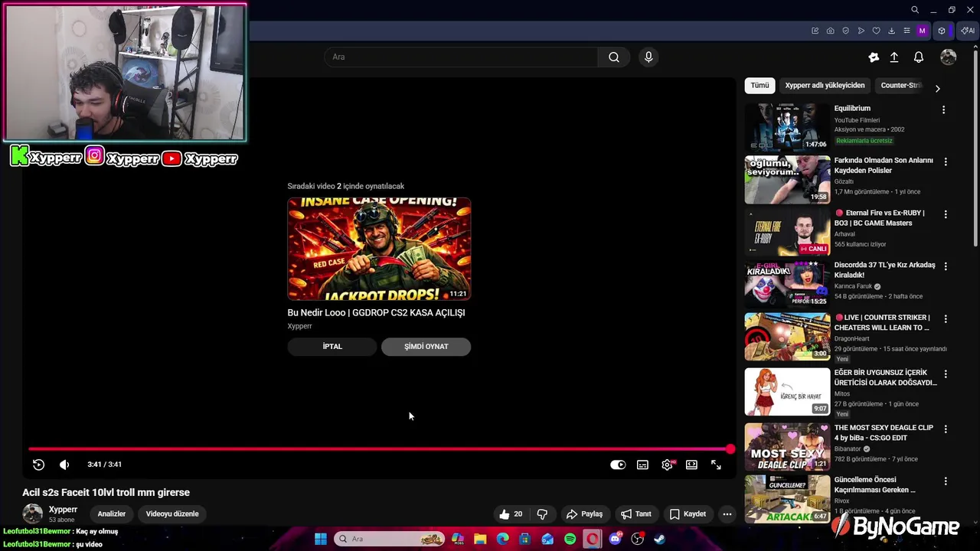Image resolution: width=980 pixels, height=551 pixels.
Task: Click the purple M profile icon in Opera's toolbar
Action: click(922, 31)
